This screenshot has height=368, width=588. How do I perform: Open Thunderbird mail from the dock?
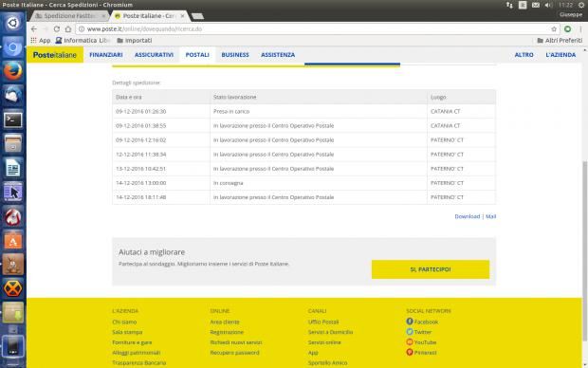[x=12, y=95]
